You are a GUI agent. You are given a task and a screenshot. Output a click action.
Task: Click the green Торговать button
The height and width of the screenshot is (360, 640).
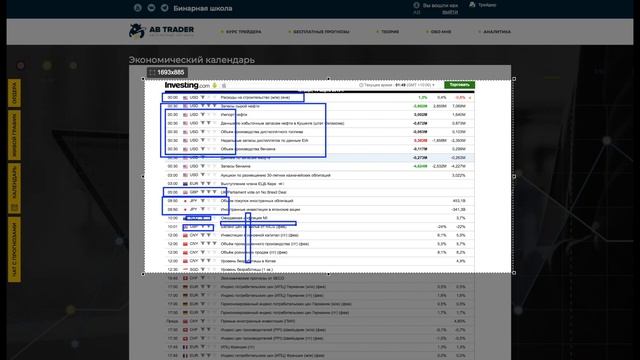point(459,85)
